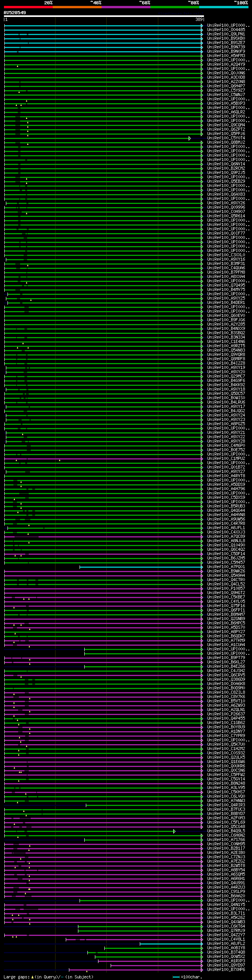Click UniRef100_B4DER1 label

[x=226, y=303]
